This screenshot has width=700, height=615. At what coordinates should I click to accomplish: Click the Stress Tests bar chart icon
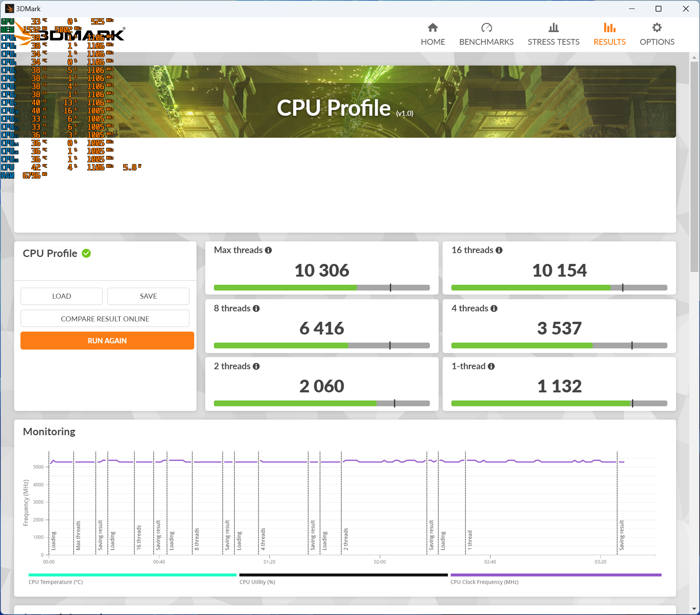[553, 28]
